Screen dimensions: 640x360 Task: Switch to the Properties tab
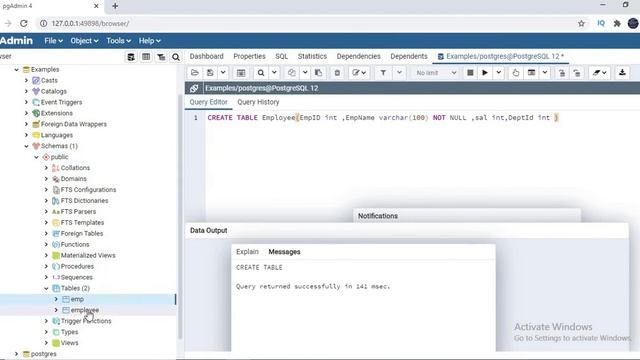249,56
